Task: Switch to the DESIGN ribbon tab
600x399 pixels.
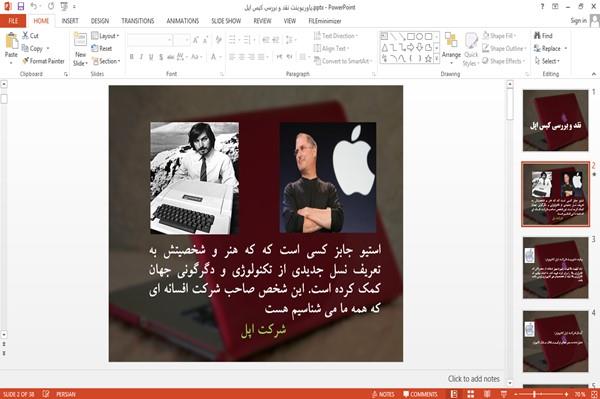Action: pos(100,21)
